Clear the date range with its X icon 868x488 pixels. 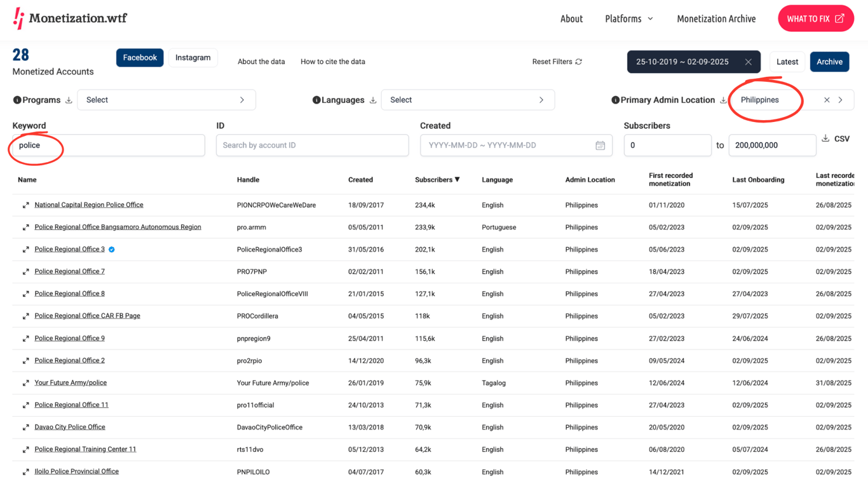[x=748, y=62]
